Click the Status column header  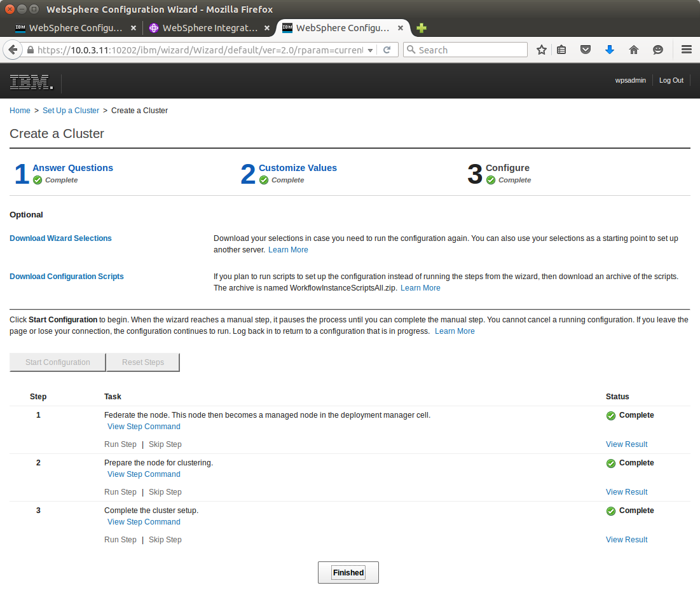pos(617,397)
